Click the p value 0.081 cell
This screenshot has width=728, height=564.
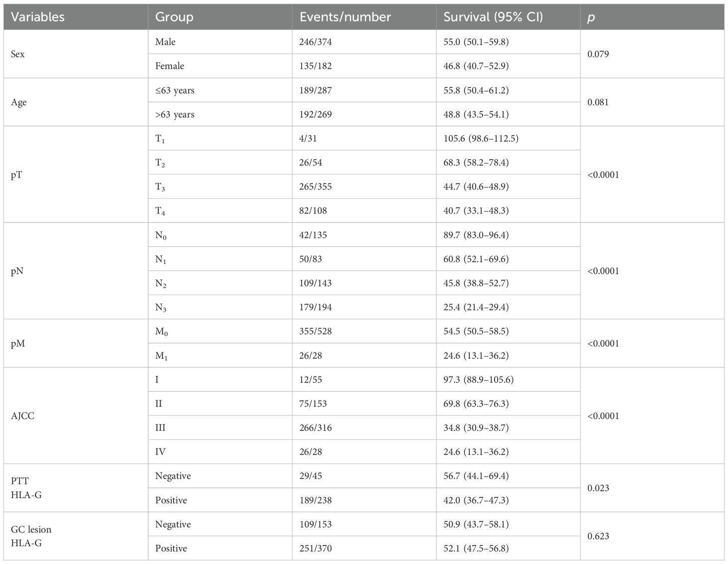point(598,102)
